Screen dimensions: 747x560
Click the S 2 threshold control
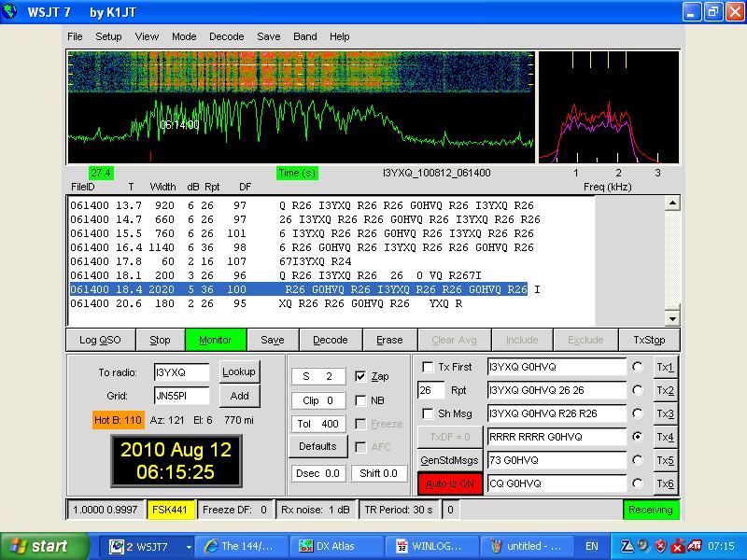coord(317,376)
